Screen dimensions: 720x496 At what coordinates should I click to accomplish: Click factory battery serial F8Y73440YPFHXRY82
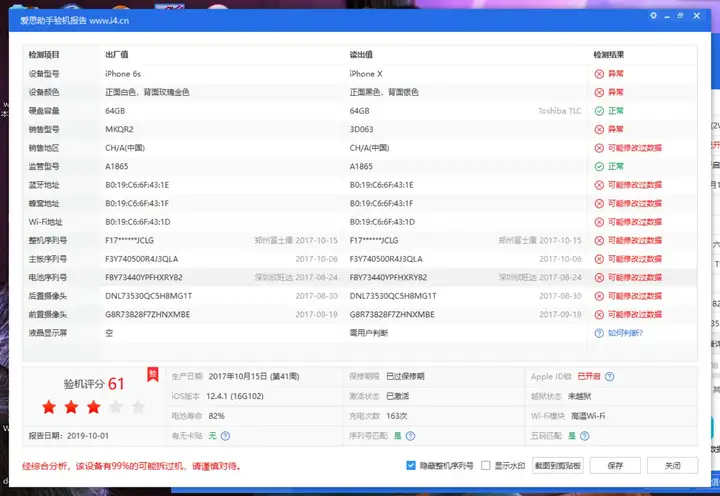144,277
